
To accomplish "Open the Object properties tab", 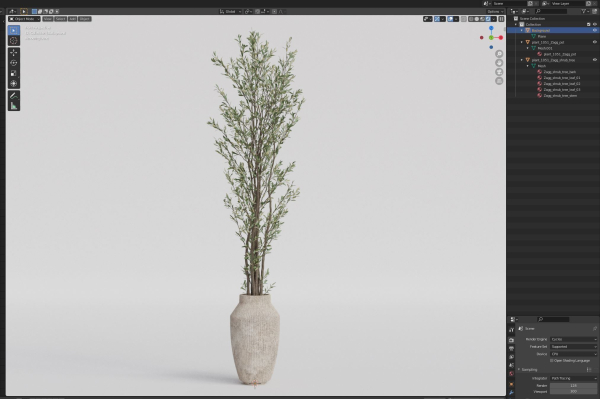I will tap(512, 384).
